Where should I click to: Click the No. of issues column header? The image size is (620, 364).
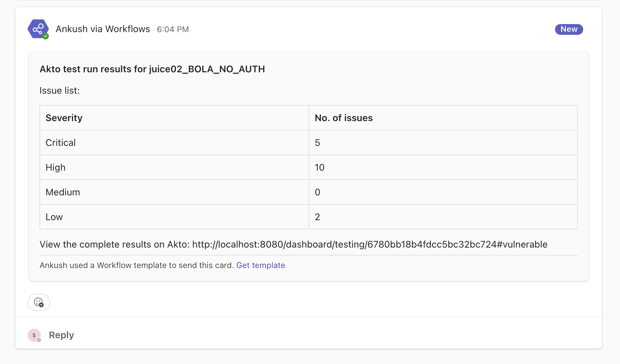point(343,118)
